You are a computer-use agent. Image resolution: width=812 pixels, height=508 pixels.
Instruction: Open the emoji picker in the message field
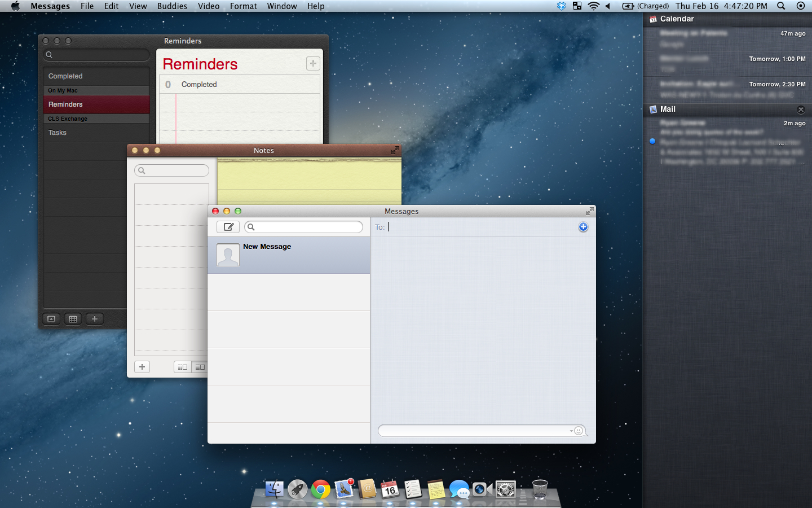tap(578, 431)
